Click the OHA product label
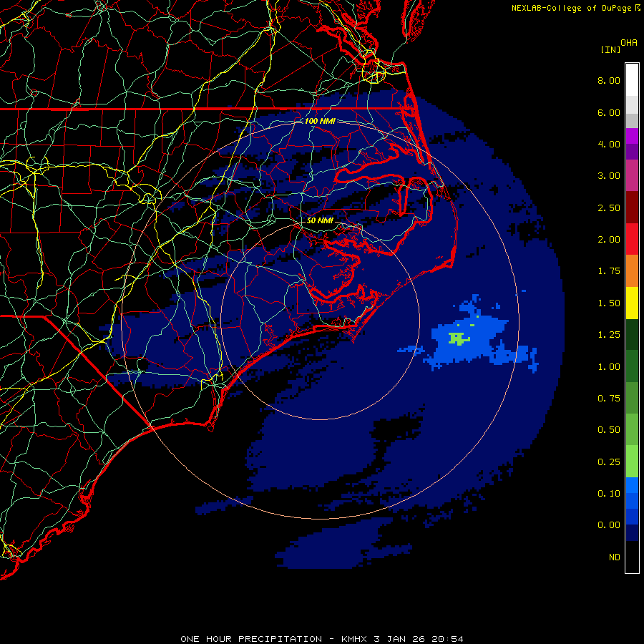This screenshot has width=644, height=644. 629,43
